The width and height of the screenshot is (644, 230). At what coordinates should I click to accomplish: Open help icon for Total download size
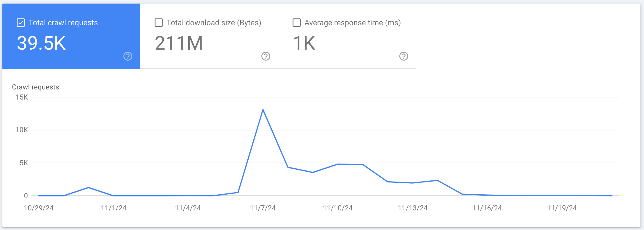tap(266, 56)
